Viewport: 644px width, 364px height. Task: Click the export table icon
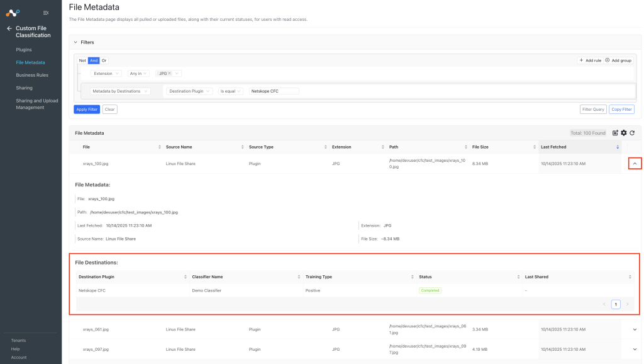[615, 133]
